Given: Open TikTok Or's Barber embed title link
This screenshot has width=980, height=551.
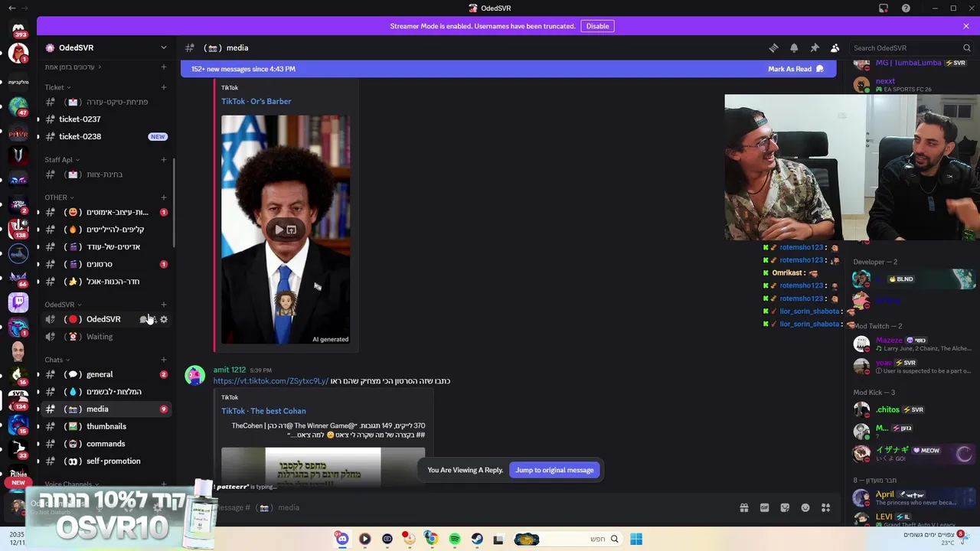Looking at the screenshot, I should tap(256, 101).
